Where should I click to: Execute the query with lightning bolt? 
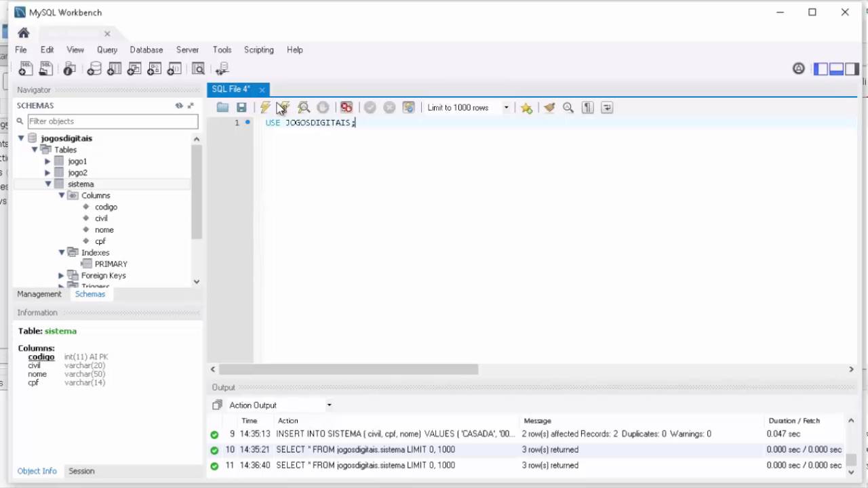265,107
